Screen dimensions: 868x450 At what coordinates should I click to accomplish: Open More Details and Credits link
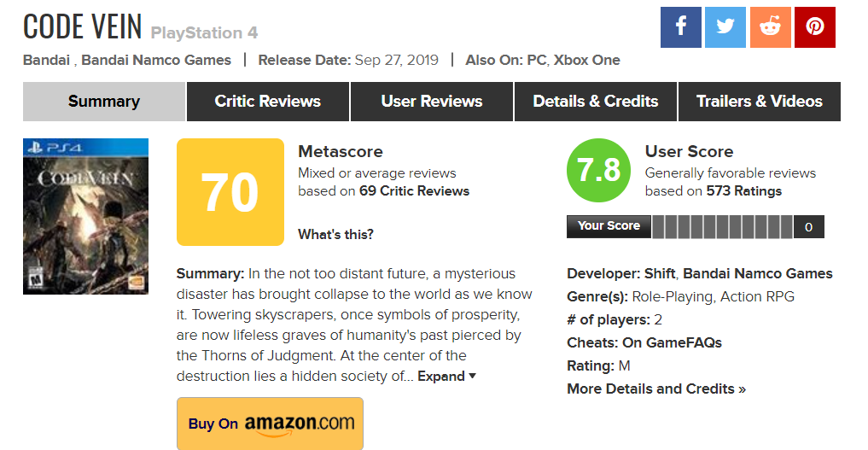(655, 389)
